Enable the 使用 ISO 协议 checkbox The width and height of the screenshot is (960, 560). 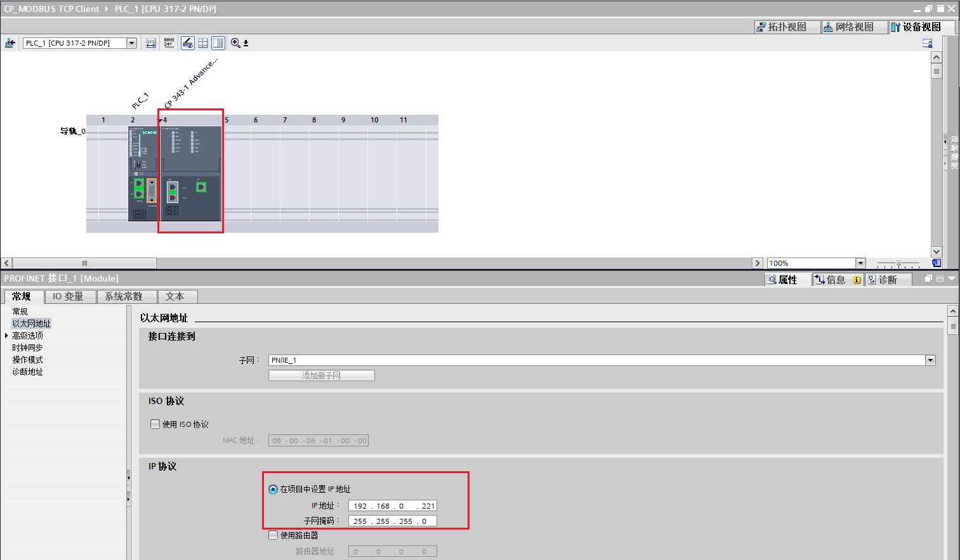(x=155, y=424)
